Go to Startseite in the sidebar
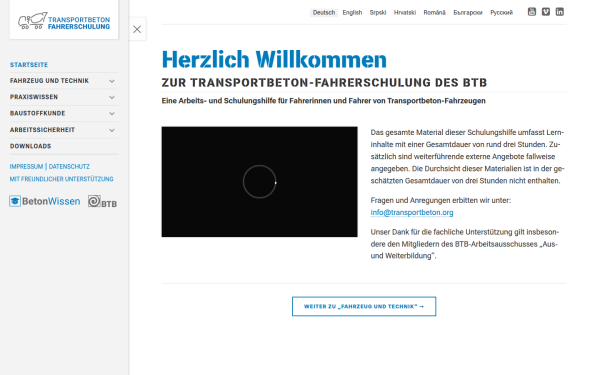The height and width of the screenshot is (375, 600). point(29,65)
